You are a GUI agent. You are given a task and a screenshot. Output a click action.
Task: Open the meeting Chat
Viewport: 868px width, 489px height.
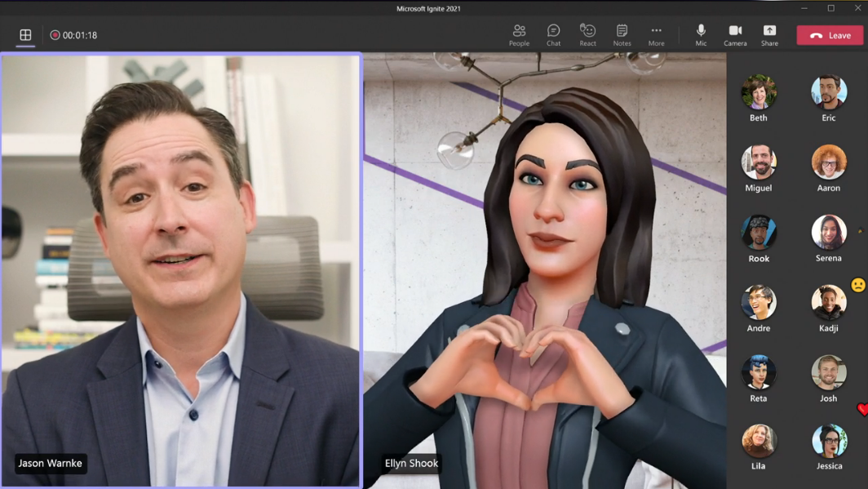point(553,34)
